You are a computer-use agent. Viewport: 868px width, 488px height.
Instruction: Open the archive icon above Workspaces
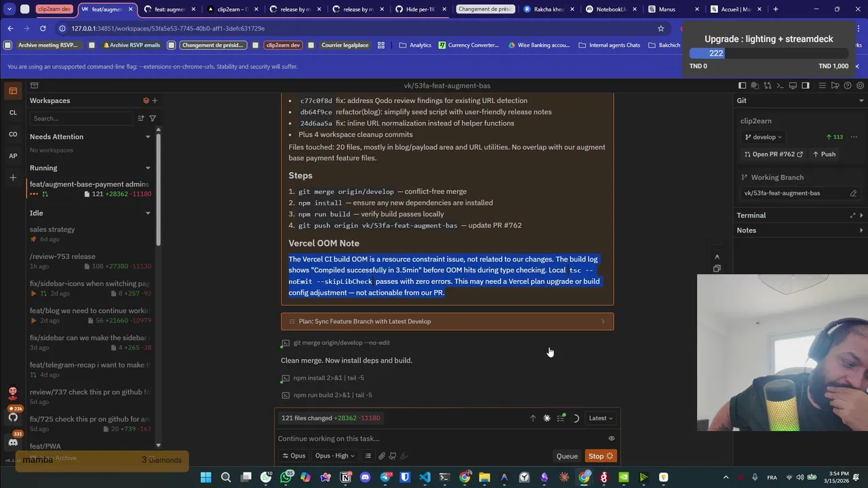point(34,85)
